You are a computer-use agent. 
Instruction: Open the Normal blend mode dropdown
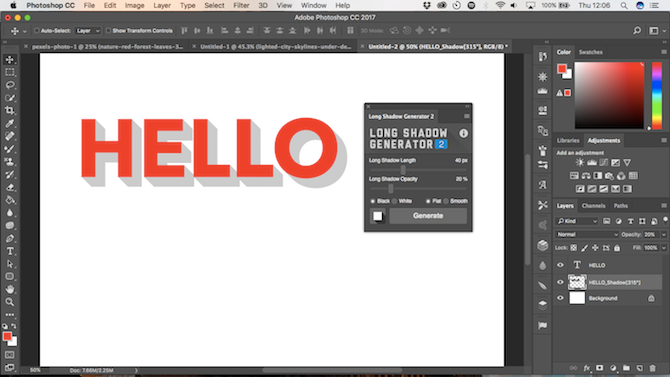point(587,234)
